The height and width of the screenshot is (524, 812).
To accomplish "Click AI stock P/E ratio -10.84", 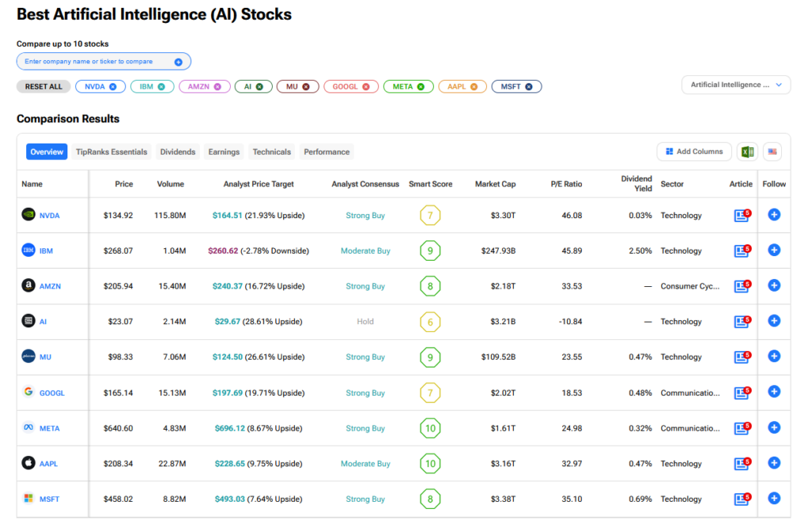I will (570, 322).
